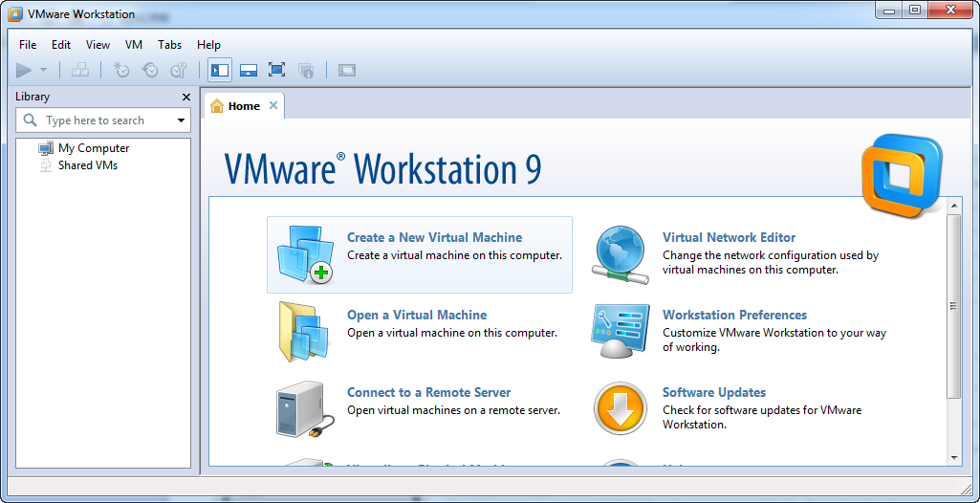Click the Power On play toolbar icon
This screenshot has width=980, height=503.
[24, 70]
